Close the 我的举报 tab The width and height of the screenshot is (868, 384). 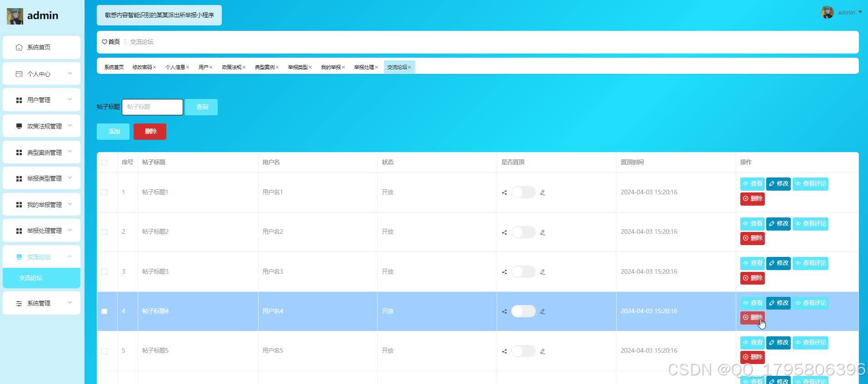coord(344,67)
